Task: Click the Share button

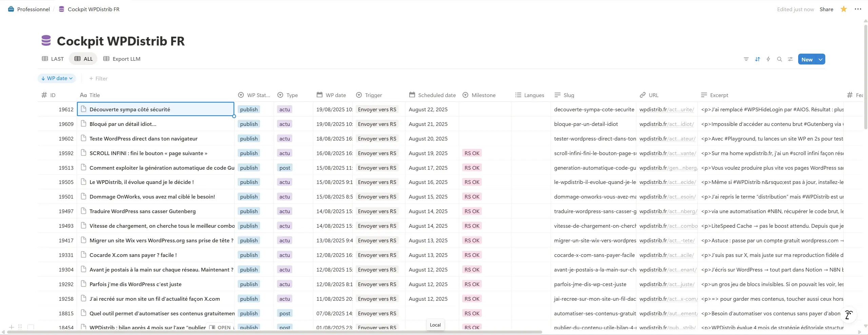Action: (826, 9)
